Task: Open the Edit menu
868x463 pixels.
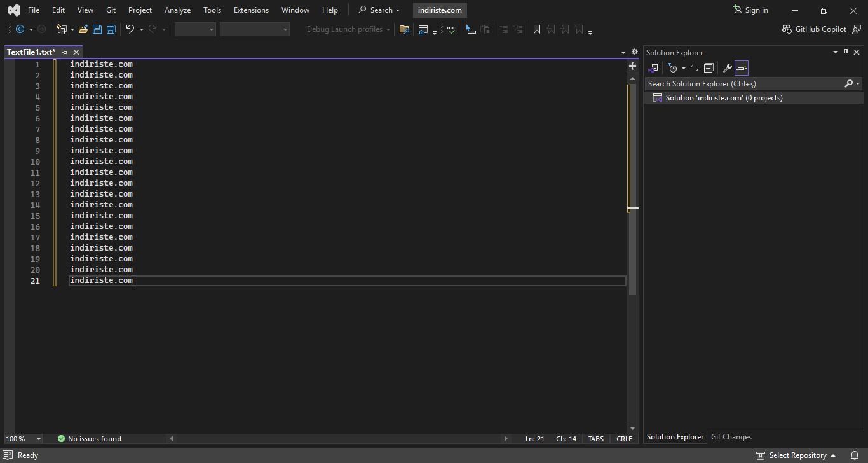Action: (x=58, y=10)
